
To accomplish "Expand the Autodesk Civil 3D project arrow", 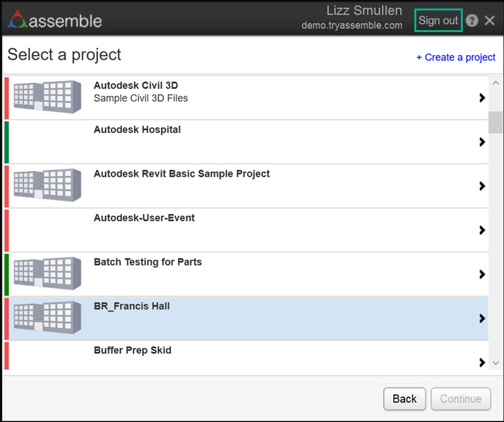I will tap(482, 98).
